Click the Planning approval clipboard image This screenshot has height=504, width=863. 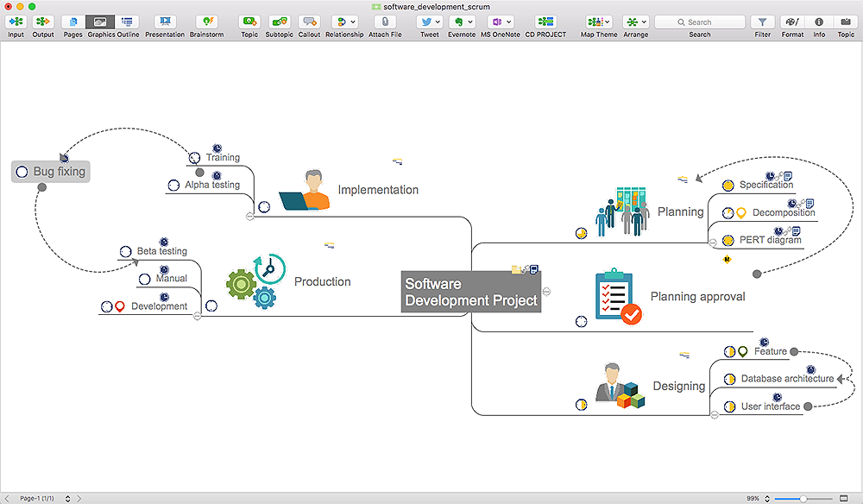pyautogui.click(x=618, y=297)
